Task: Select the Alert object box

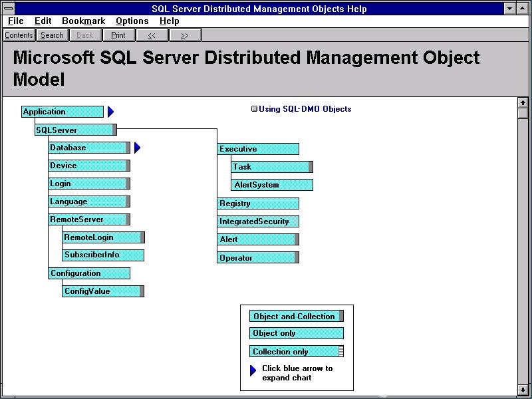Action: pos(258,239)
